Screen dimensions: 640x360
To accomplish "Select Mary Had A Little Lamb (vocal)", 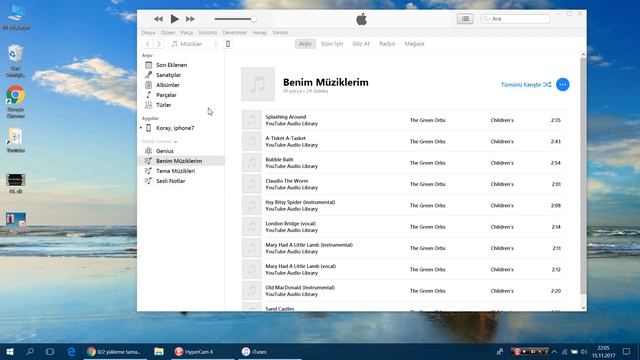I will [404, 269].
